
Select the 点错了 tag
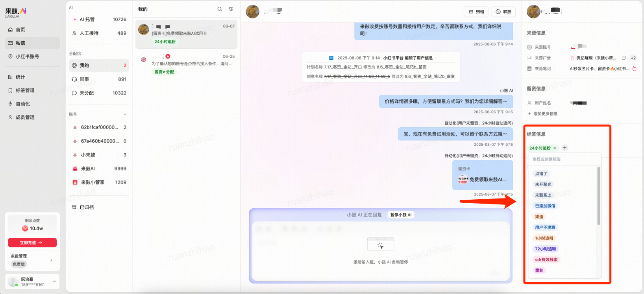(x=541, y=174)
